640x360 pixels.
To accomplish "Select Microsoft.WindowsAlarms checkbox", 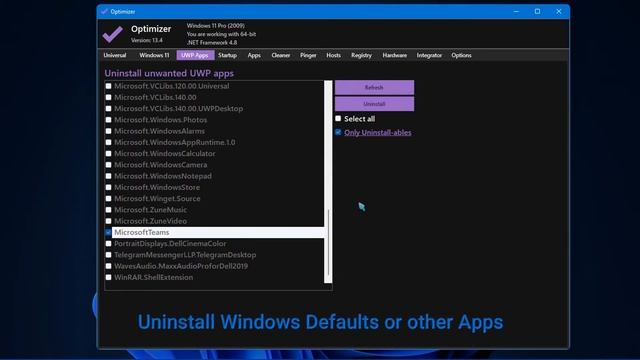I will coord(108,131).
